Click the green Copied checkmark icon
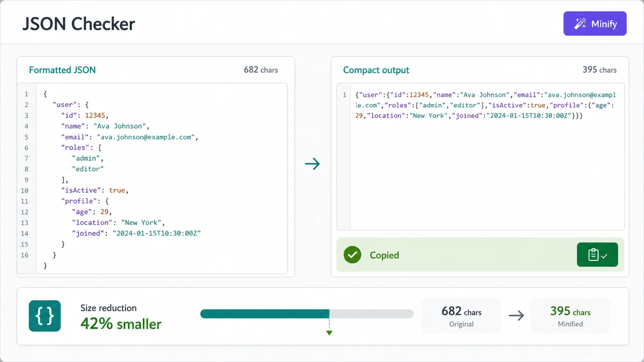Screen dimensions: 644x362 352,255
